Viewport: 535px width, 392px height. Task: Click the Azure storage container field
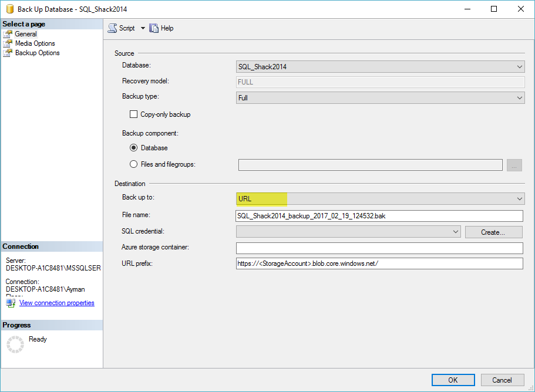tap(379, 248)
